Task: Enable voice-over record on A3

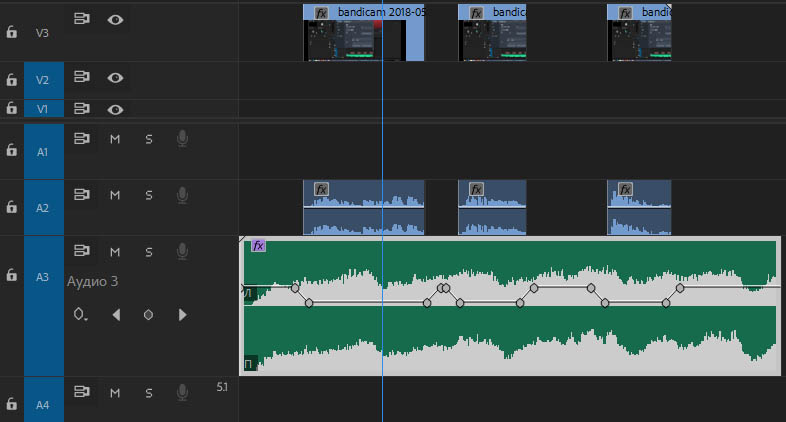Action: pyautogui.click(x=182, y=252)
